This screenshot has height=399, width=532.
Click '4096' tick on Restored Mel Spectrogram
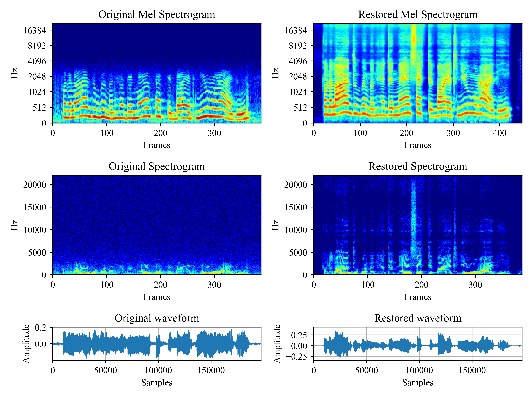[298, 61]
